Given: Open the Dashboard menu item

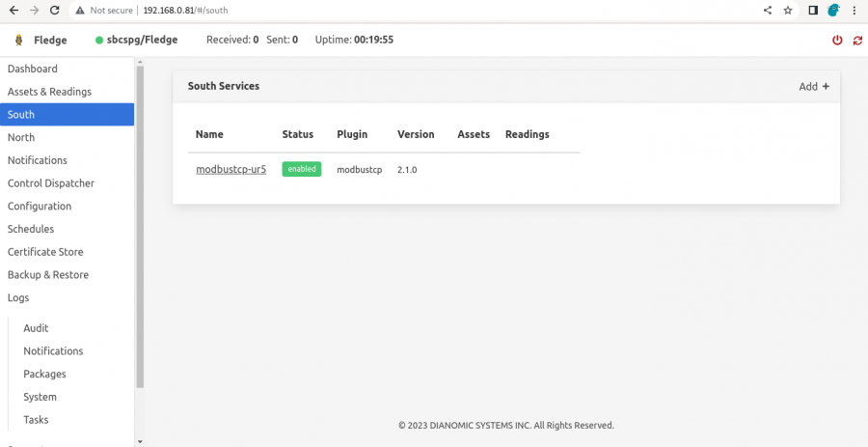Looking at the screenshot, I should pyautogui.click(x=33, y=69).
